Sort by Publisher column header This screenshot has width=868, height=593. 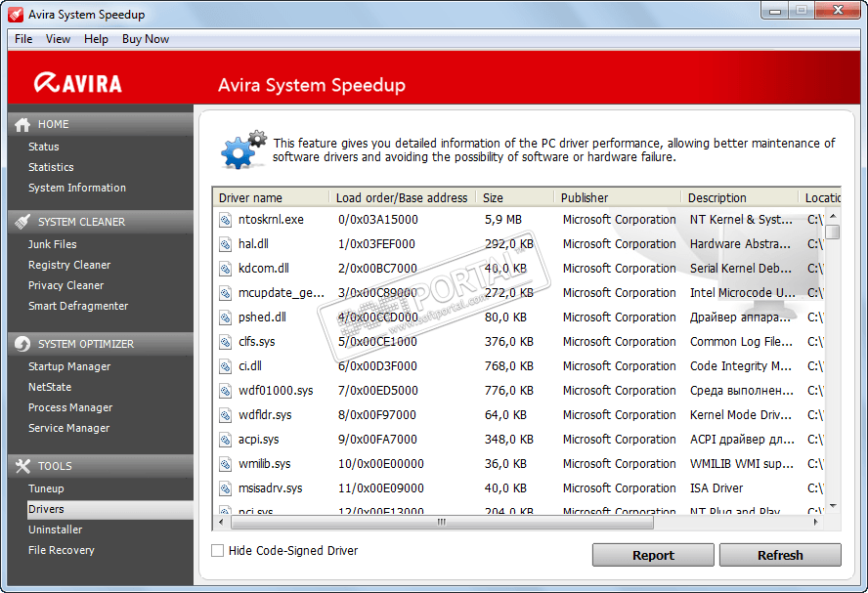(x=617, y=197)
